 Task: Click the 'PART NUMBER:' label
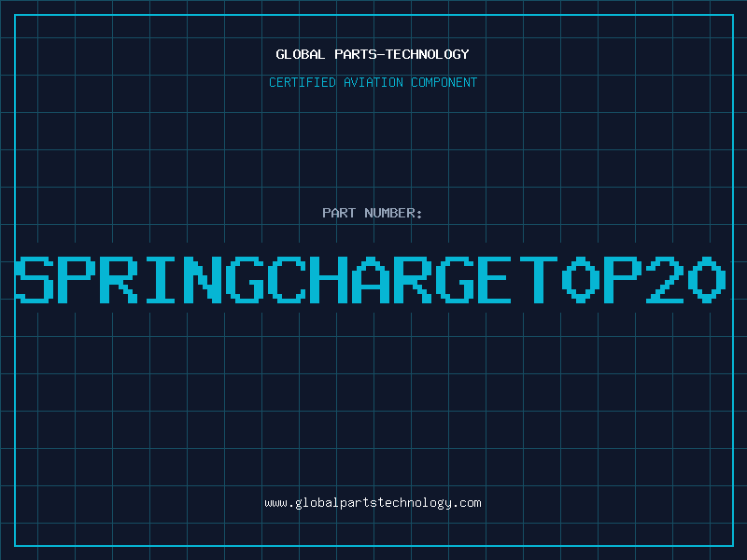[373, 213]
